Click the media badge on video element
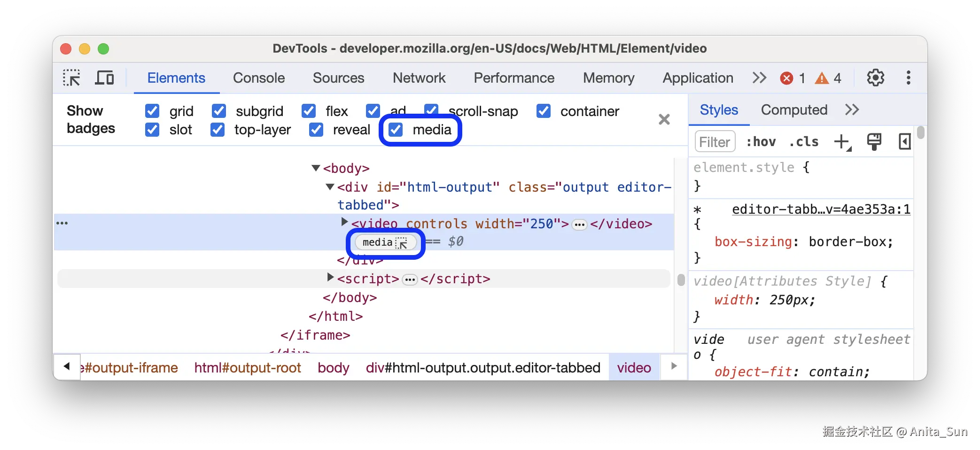The image size is (980, 450). tap(386, 242)
